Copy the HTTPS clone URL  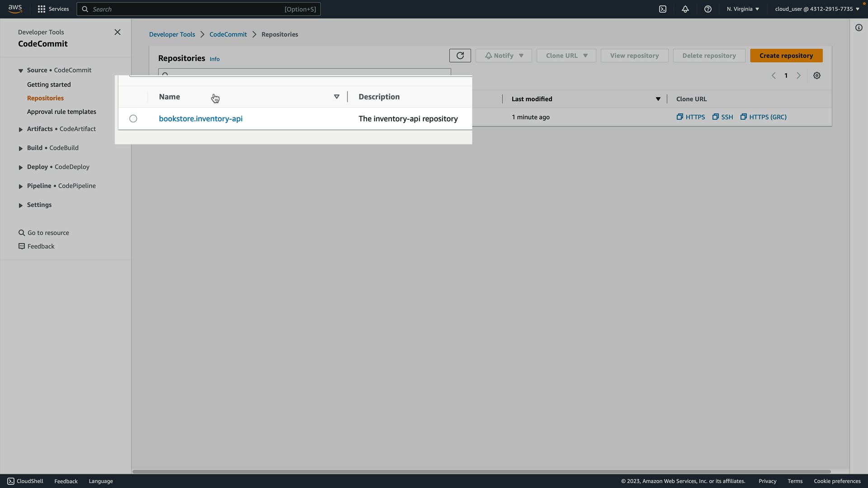click(691, 117)
